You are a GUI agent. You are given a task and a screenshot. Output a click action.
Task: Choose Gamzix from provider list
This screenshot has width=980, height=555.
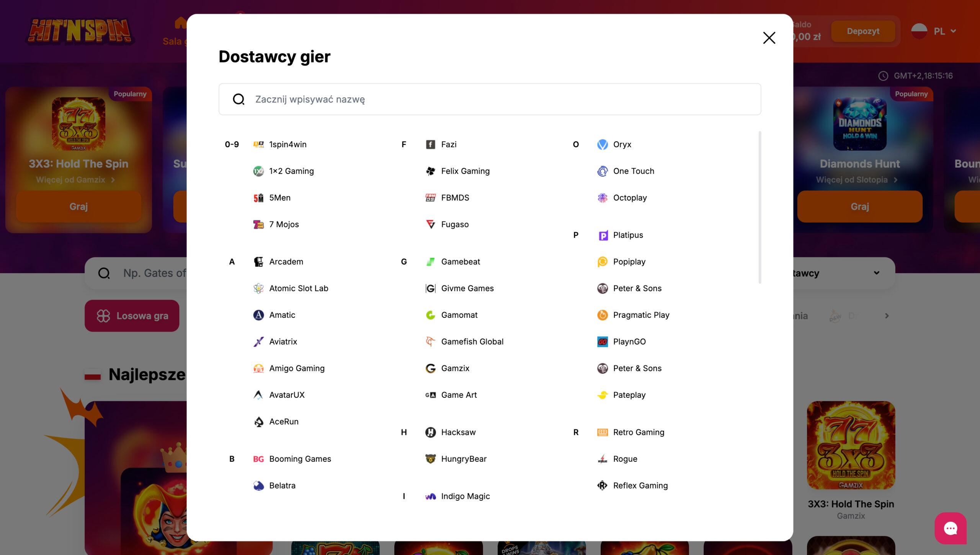point(455,368)
